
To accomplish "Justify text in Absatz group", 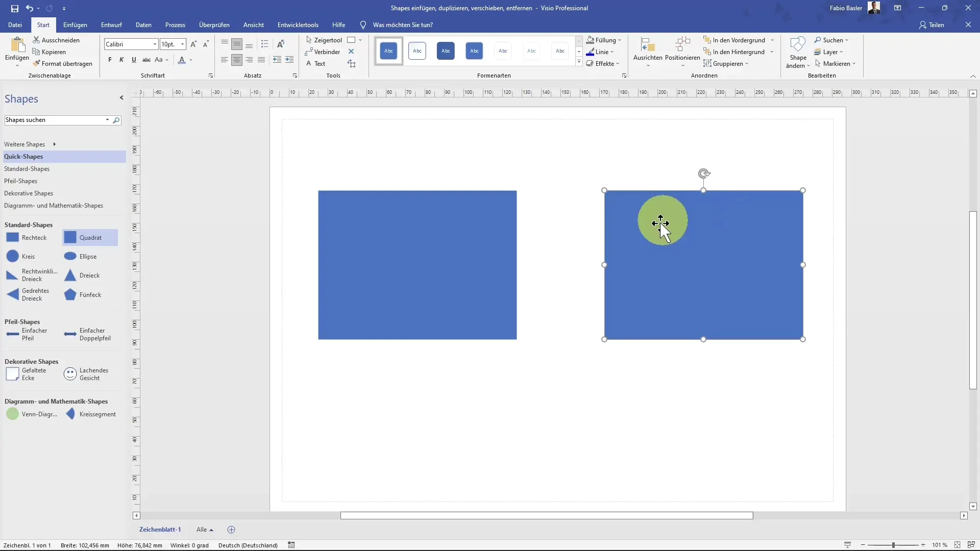I will coord(261,60).
